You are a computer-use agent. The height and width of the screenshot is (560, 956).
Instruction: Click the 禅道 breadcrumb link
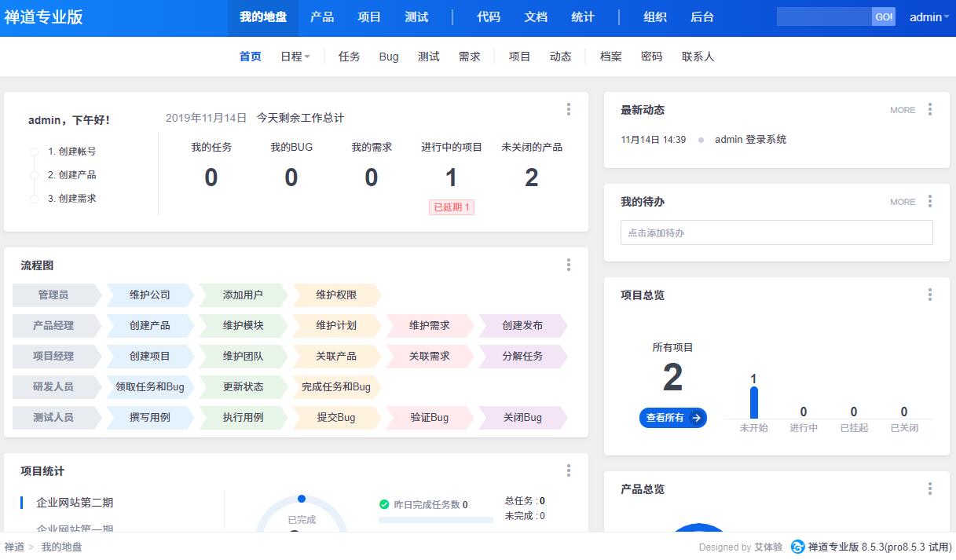click(x=14, y=547)
